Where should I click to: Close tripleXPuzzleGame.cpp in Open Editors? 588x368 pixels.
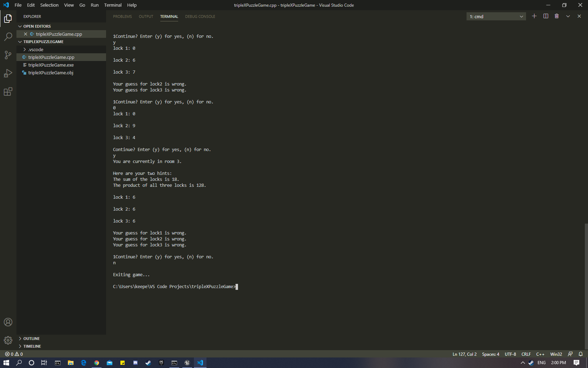point(26,34)
